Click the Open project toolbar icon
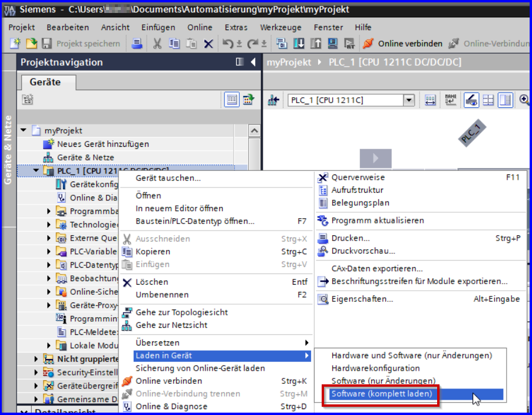 click(x=31, y=44)
